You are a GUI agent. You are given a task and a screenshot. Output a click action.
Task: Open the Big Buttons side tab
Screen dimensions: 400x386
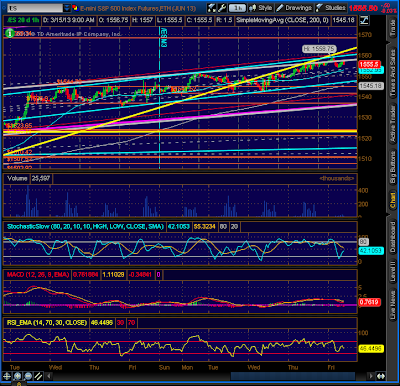click(393, 166)
